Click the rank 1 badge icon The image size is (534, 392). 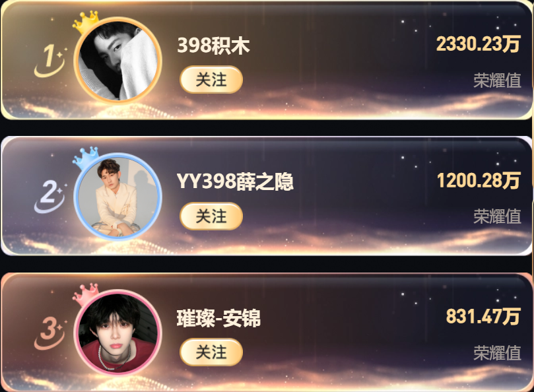50,61
